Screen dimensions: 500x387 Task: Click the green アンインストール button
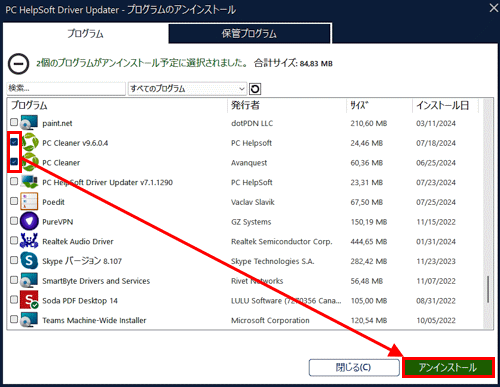click(448, 368)
